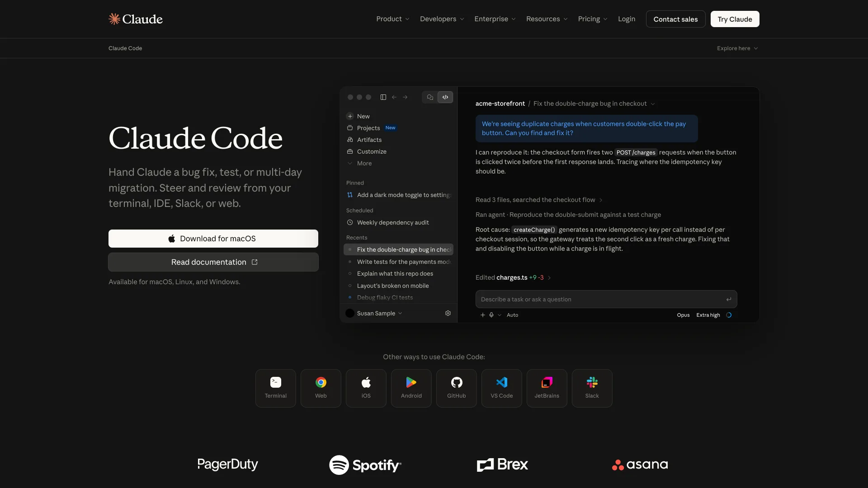Image resolution: width=868 pixels, height=488 pixels.
Task: Choose the Web Chrome tile
Action: coord(321,388)
